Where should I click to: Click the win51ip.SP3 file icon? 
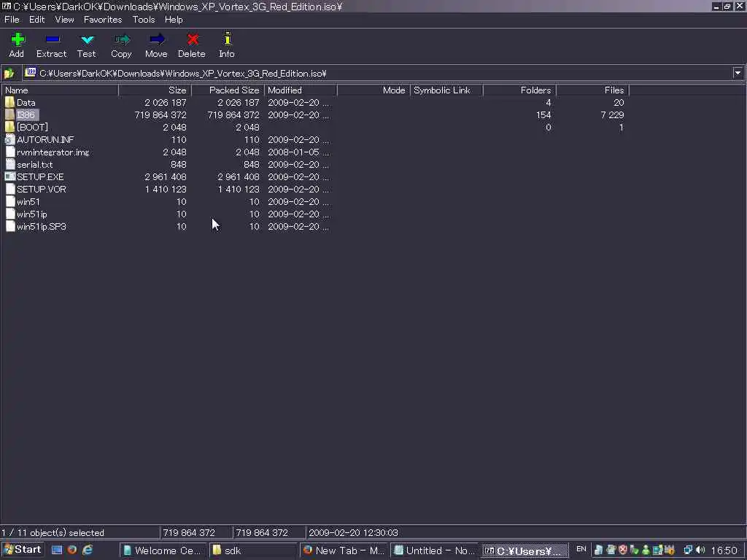(9, 226)
